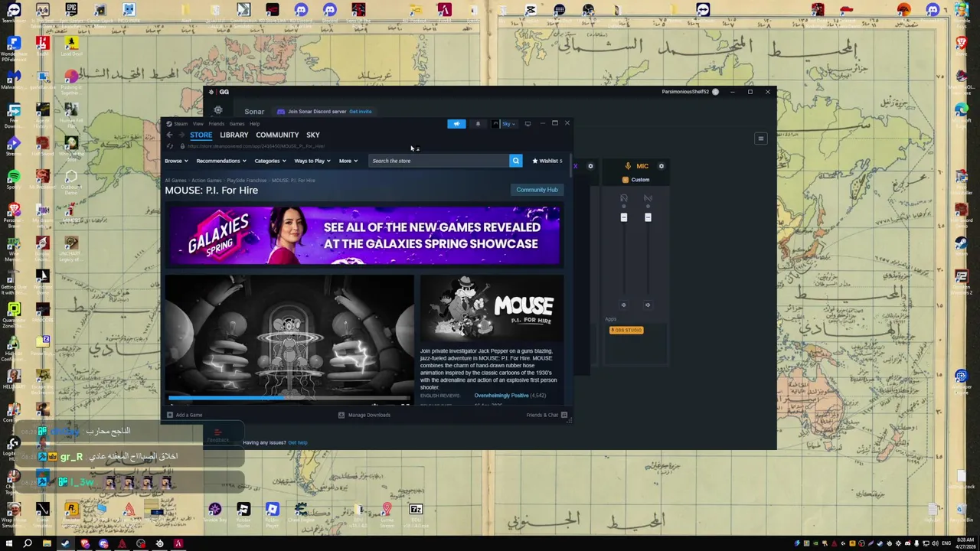Screen dimensions: 980x551
Task: Click the Get help link
Action: click(x=298, y=442)
